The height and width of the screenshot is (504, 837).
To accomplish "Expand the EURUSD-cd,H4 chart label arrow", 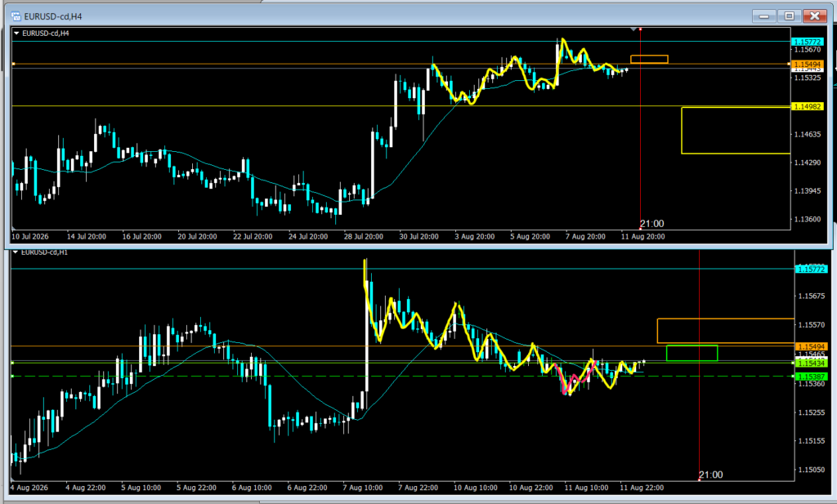I will pos(16,33).
